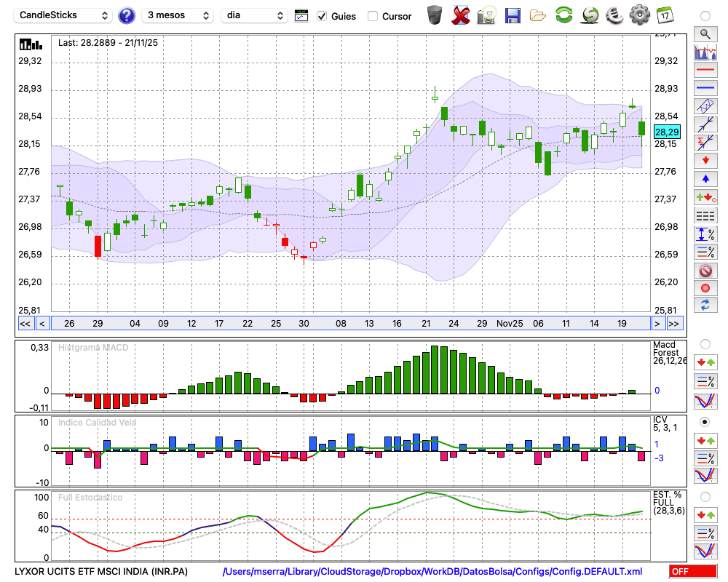Open the Config.DEFAULT.xml file path link
Image resolution: width=728 pixels, height=582 pixels.
[x=432, y=572]
